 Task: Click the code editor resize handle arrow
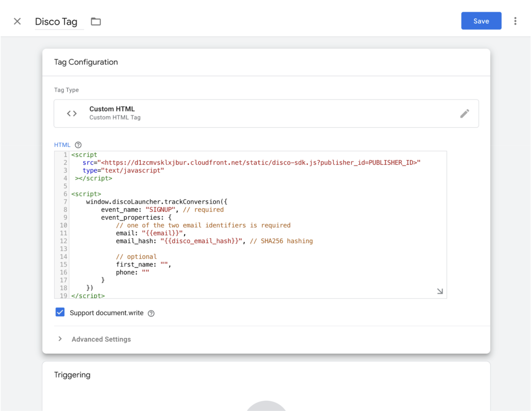[x=440, y=291]
